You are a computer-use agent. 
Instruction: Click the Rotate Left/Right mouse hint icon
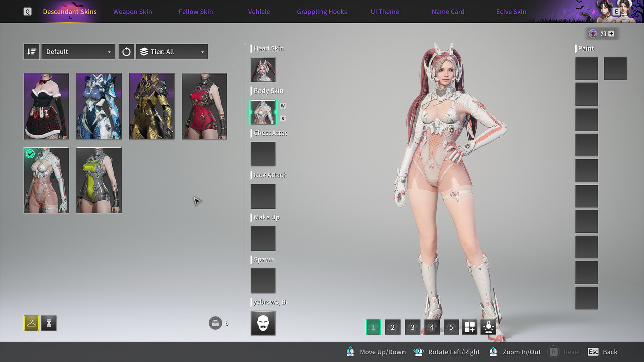point(418,352)
